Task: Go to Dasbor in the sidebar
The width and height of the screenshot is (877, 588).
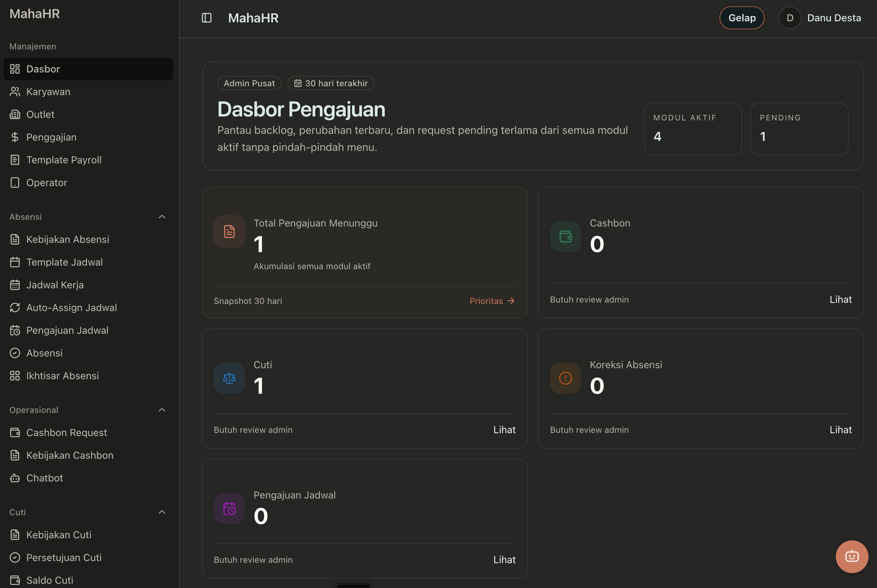Action: (x=88, y=69)
